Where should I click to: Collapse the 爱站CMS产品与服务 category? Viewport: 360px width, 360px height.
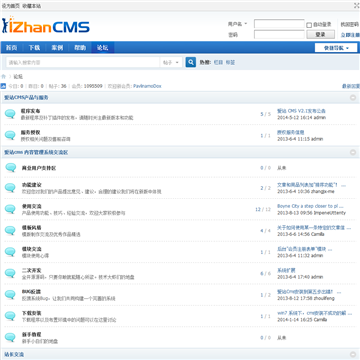[x=353, y=98]
